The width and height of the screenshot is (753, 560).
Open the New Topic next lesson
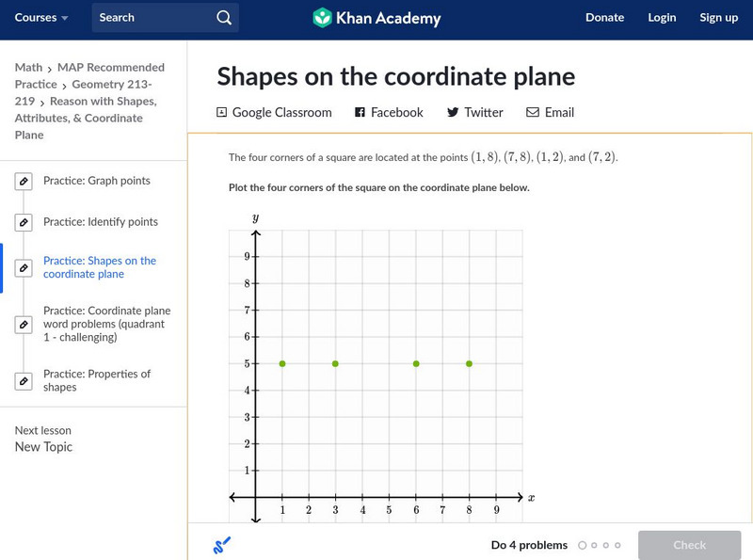[x=43, y=447]
